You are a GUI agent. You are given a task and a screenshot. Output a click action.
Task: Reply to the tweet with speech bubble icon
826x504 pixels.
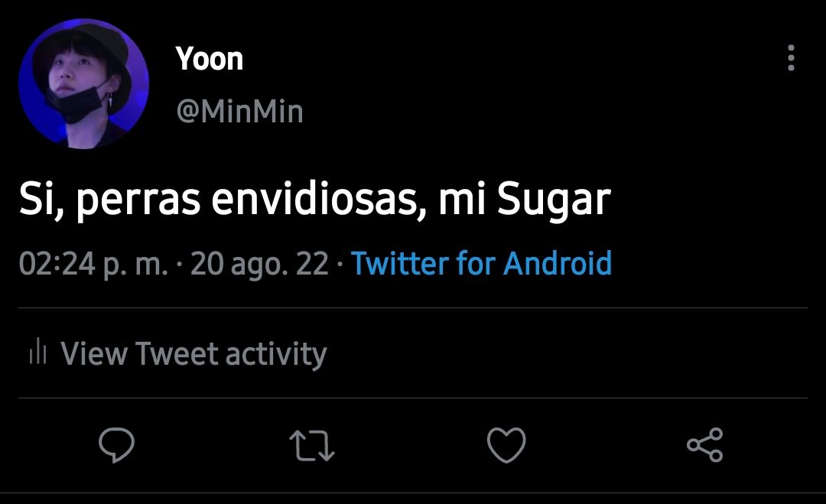point(116,445)
